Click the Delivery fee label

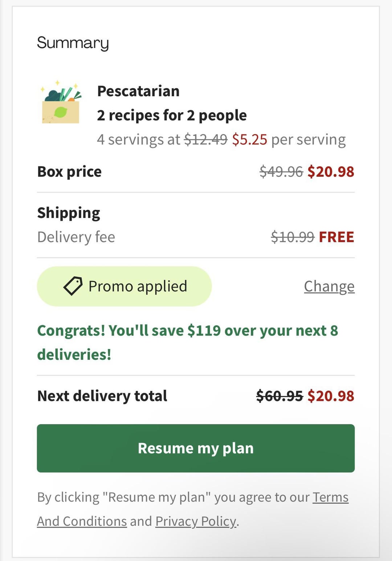coord(76,237)
